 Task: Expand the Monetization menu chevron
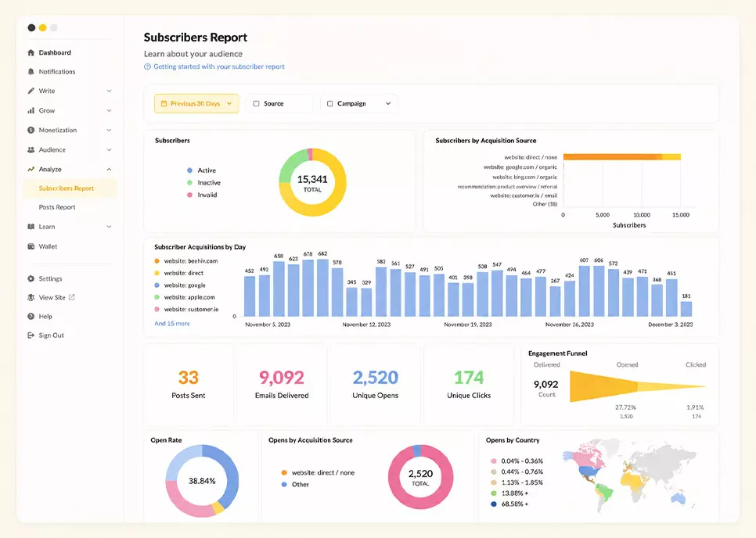(109, 130)
